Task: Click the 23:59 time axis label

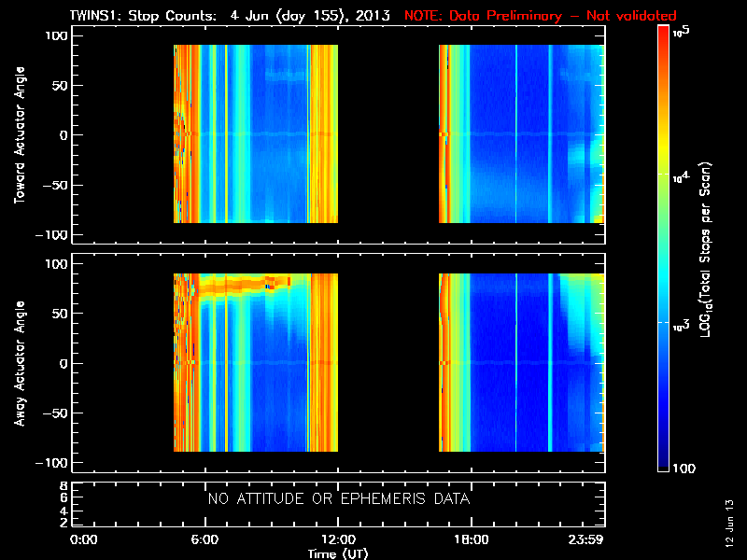Action: [585, 539]
